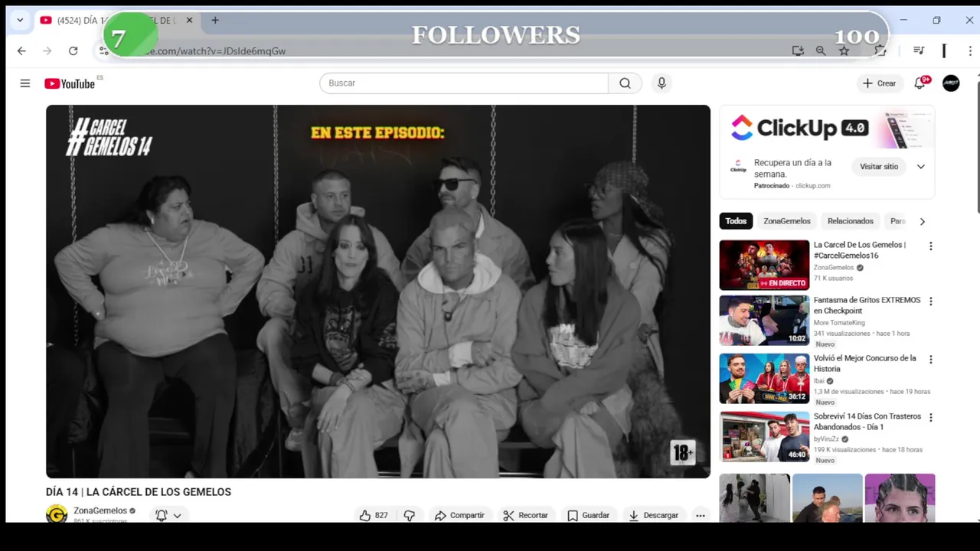
Task: Go back with browser back arrow
Action: [21, 51]
